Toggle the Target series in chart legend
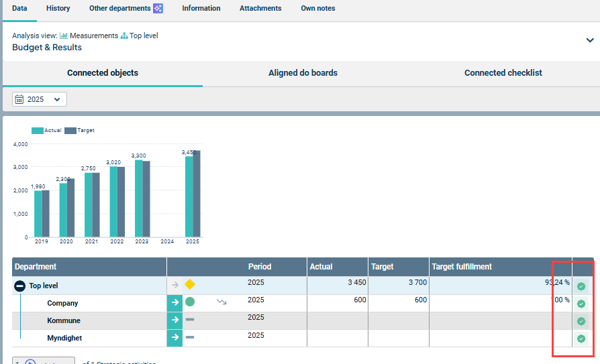Viewport: 600px width, 364px height. pos(79,130)
